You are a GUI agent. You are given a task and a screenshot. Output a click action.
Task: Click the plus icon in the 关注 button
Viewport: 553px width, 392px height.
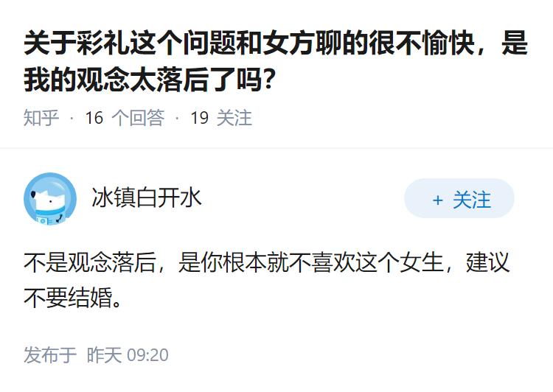click(437, 200)
